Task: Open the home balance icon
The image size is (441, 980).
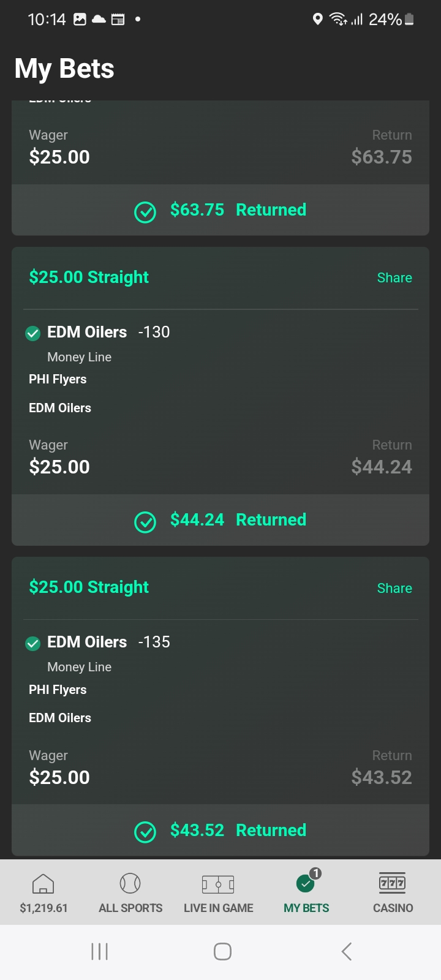Action: (43, 883)
